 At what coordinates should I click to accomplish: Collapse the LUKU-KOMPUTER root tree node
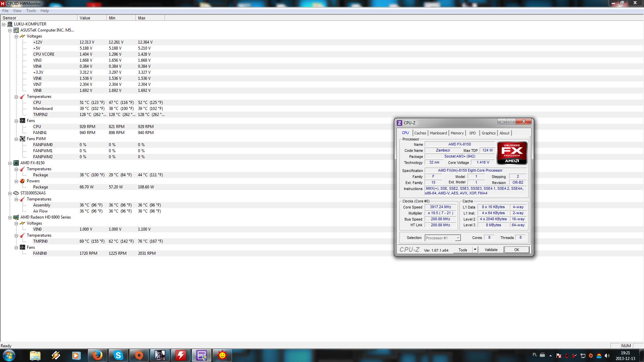point(4,24)
